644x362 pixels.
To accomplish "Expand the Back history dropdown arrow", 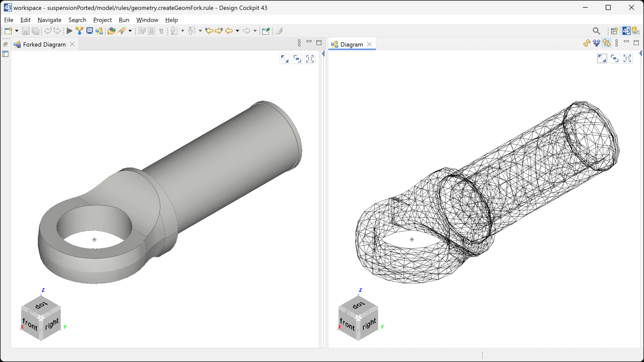I will coord(237,31).
